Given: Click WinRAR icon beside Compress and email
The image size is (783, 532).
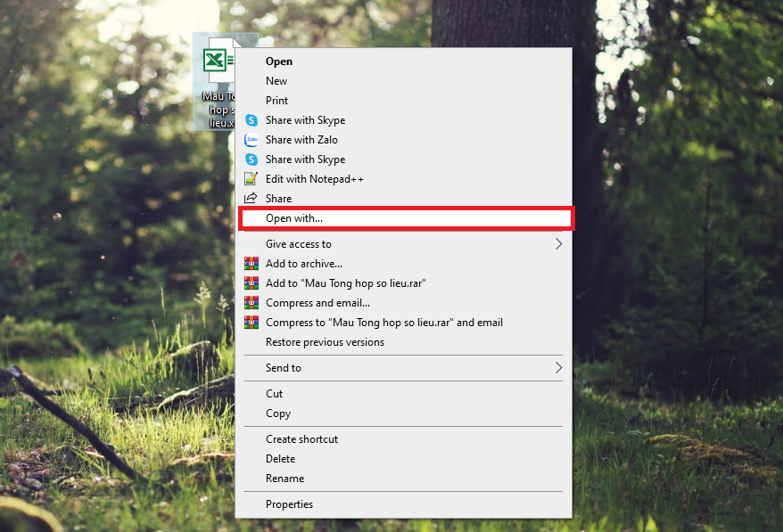Looking at the screenshot, I should point(251,302).
